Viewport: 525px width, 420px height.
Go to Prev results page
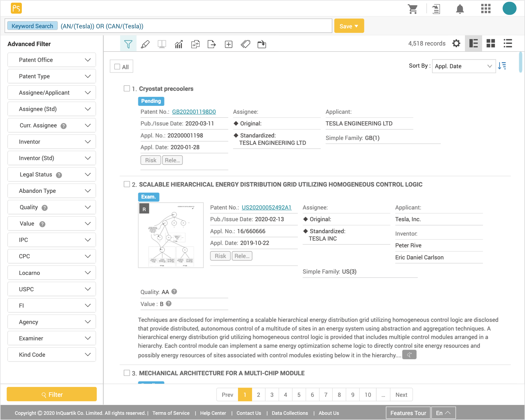coord(227,395)
